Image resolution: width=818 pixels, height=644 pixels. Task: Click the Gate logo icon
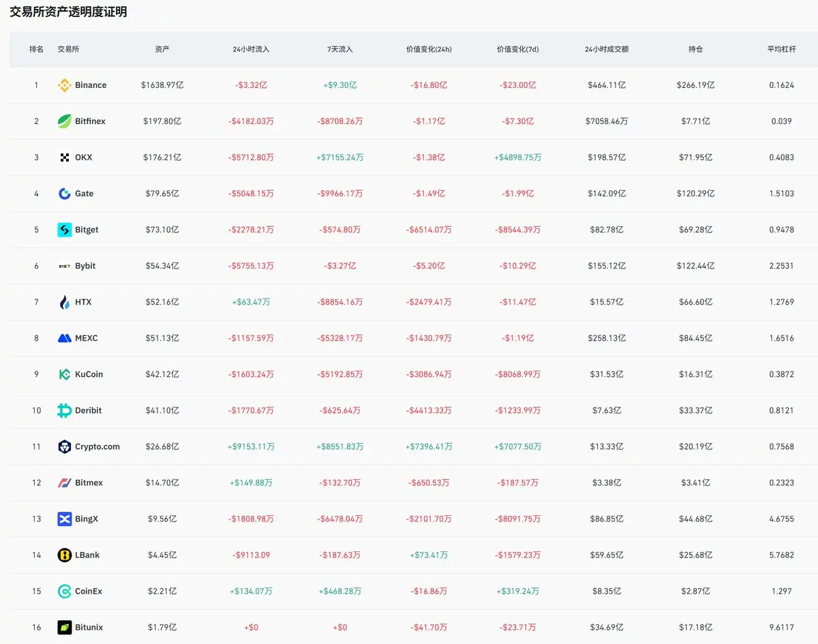click(64, 194)
